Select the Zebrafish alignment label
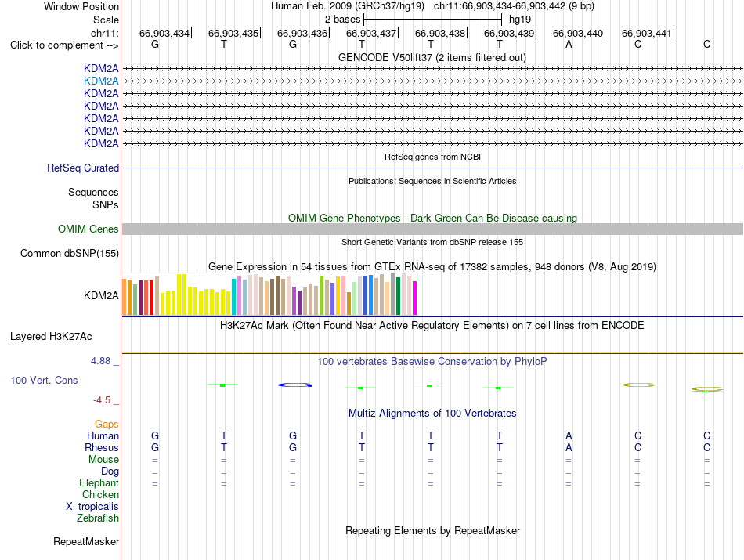The image size is (744, 560). [x=98, y=518]
